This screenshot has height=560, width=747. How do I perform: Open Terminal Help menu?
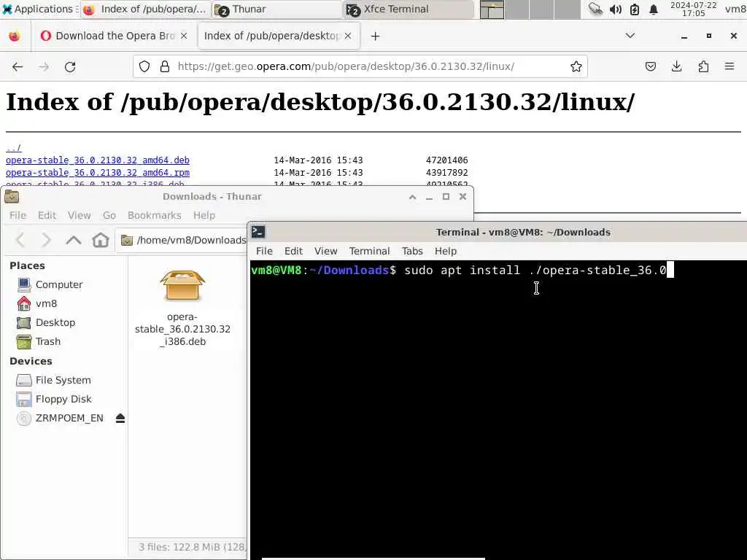click(446, 251)
